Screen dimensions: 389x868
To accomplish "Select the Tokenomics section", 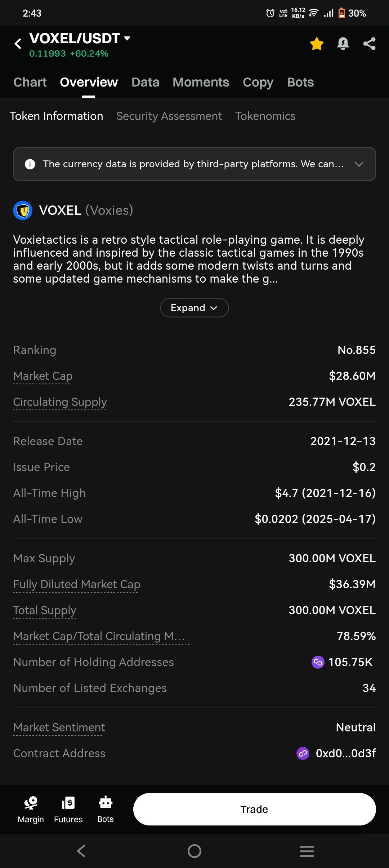I will tap(265, 116).
